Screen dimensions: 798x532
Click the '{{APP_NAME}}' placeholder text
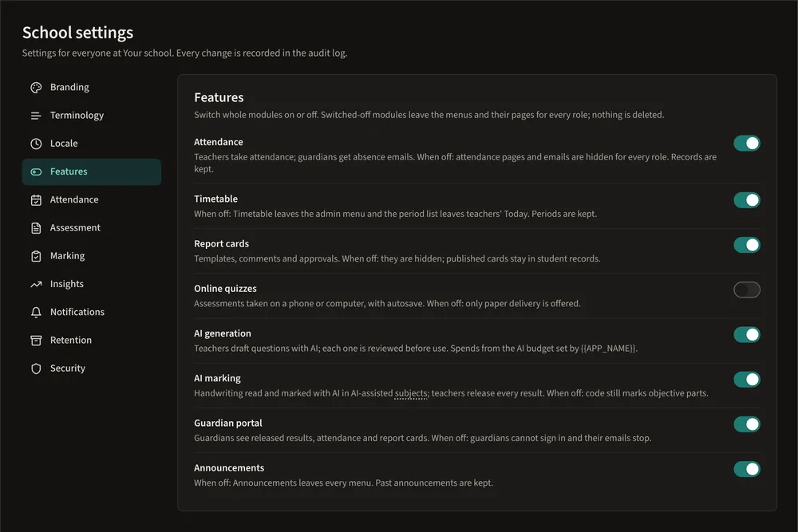[609, 349]
